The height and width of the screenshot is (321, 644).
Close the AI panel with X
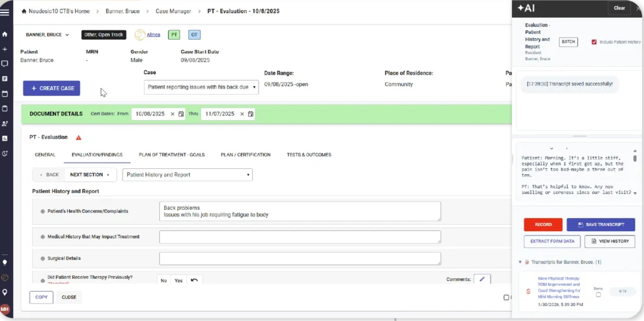point(638,8)
